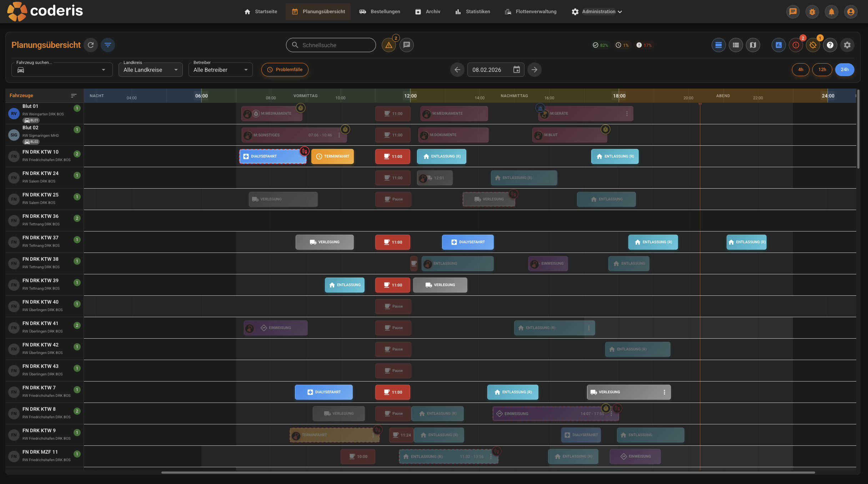Image resolution: width=868 pixels, height=484 pixels.
Task: Switch to the map view
Action: coord(753,45)
